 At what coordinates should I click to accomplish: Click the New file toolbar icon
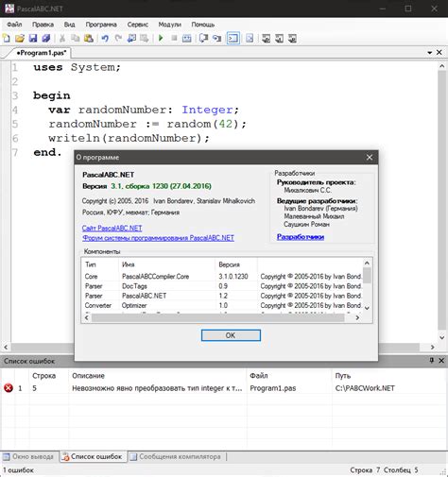coord(7,39)
